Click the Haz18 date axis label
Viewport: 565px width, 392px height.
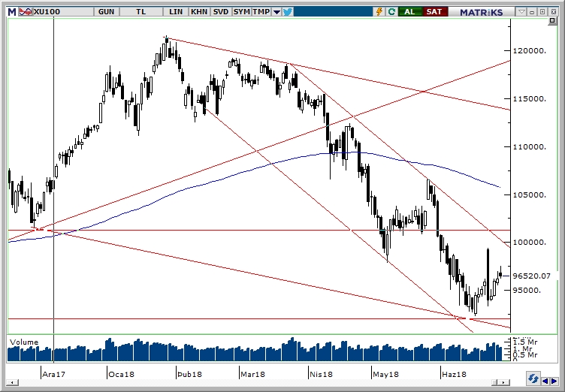[454, 374]
